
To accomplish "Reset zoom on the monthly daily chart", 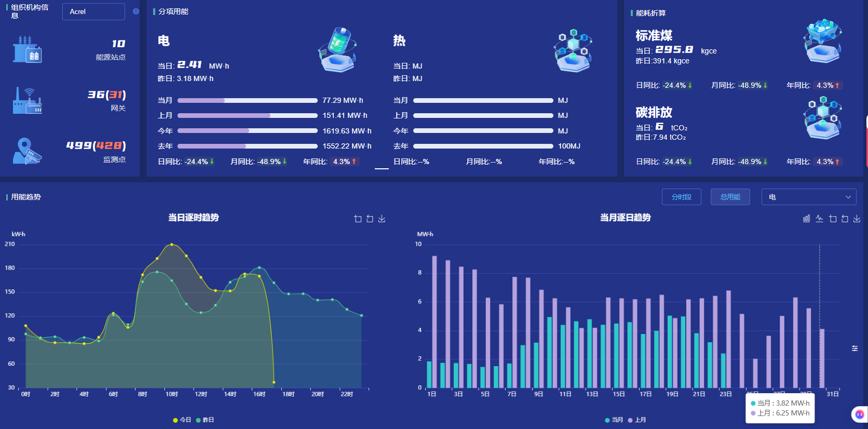I will (845, 219).
